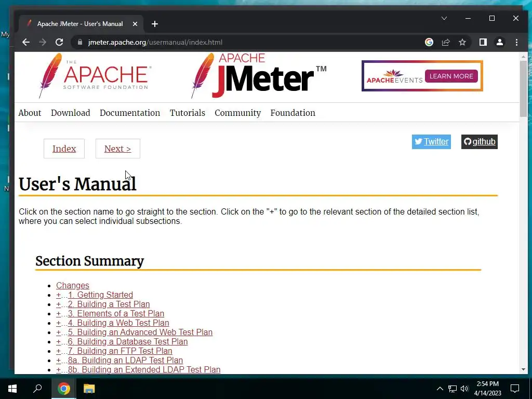This screenshot has height=399, width=532.
Task: Click the Index link
Action: (64, 149)
